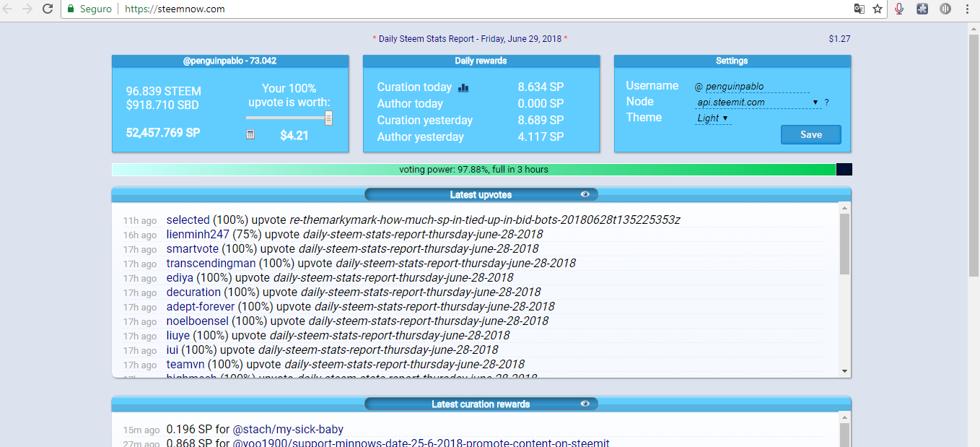Click the 96.839 STEEM balance

tap(164, 92)
